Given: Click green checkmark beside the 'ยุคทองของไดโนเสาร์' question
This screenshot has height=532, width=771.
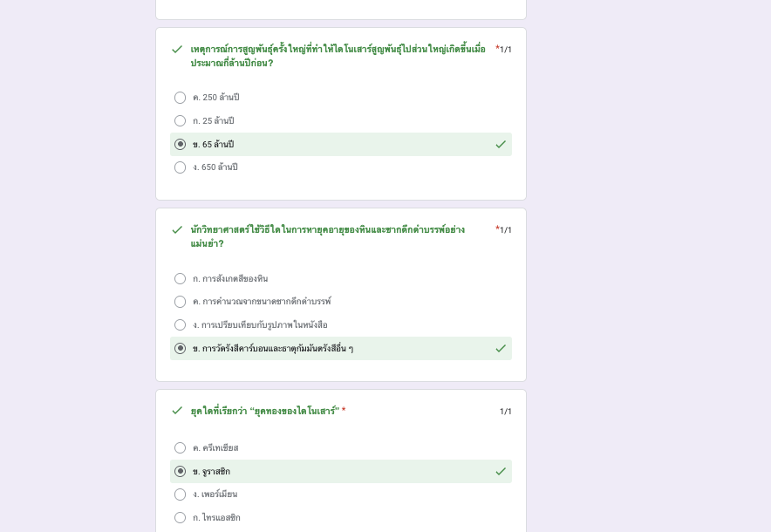Looking at the screenshot, I should (177, 411).
